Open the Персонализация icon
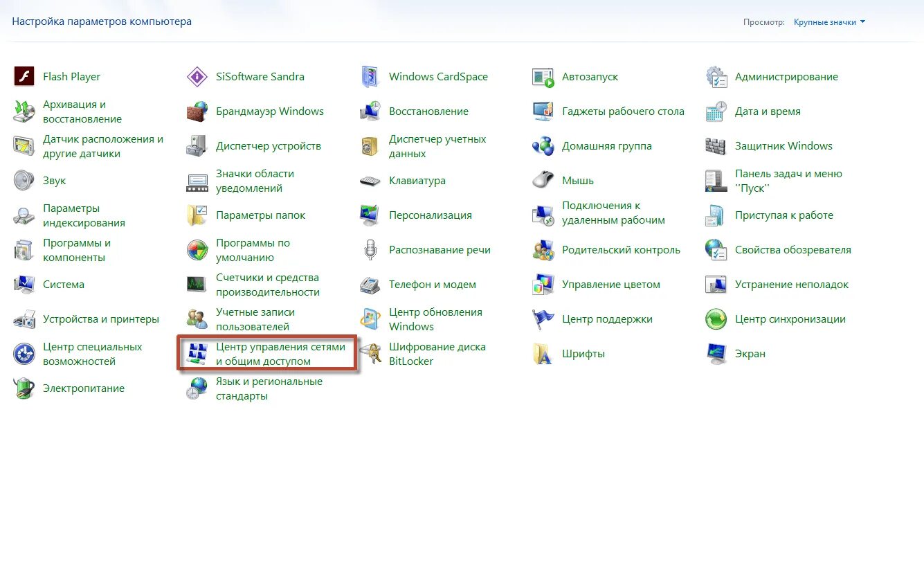Viewport: 924px width, 565px height. point(370,215)
